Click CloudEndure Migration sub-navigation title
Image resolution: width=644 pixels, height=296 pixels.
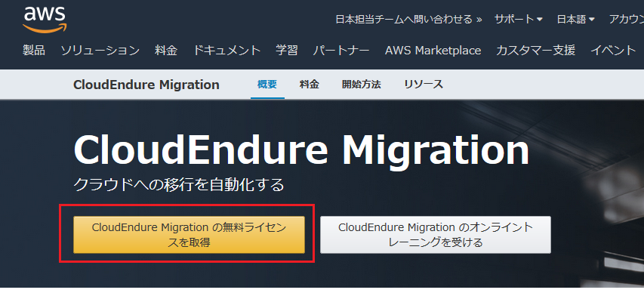tap(146, 85)
